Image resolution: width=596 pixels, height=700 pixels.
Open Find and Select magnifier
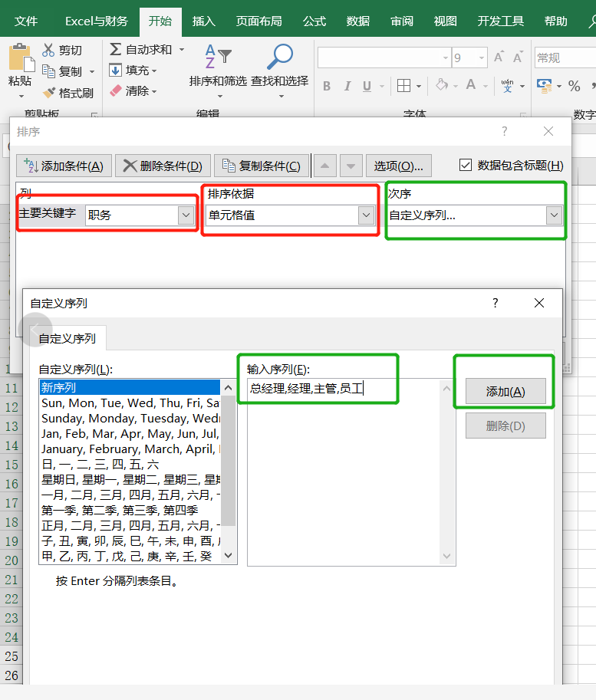tap(280, 71)
